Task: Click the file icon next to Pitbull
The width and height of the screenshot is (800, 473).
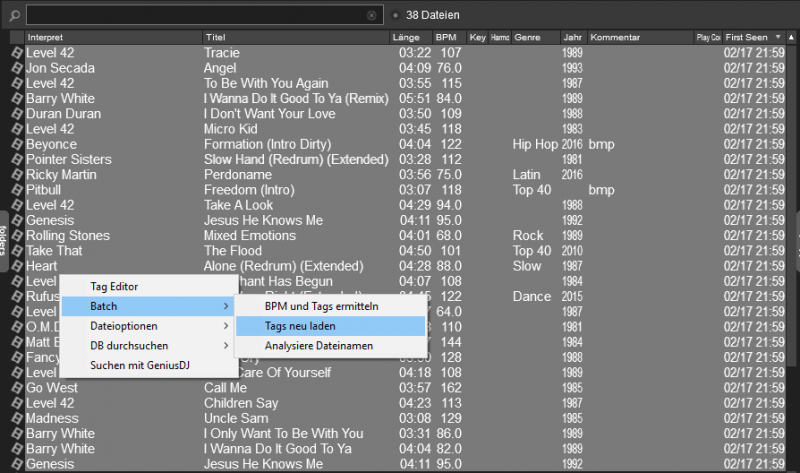Action: click(16, 190)
